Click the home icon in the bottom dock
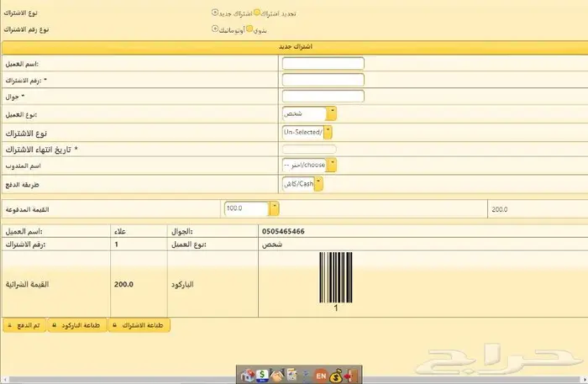 pos(248,375)
